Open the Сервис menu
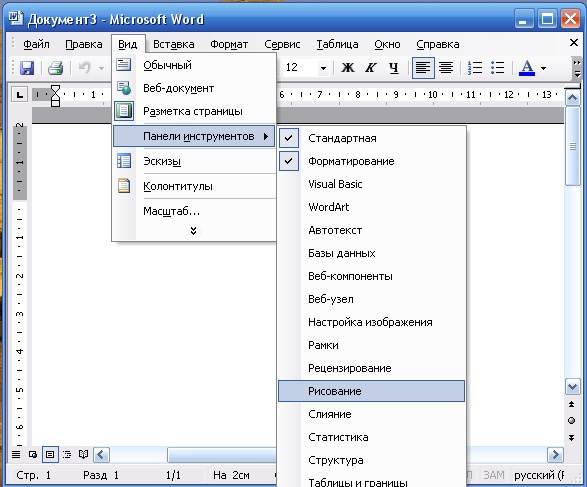 282,44
